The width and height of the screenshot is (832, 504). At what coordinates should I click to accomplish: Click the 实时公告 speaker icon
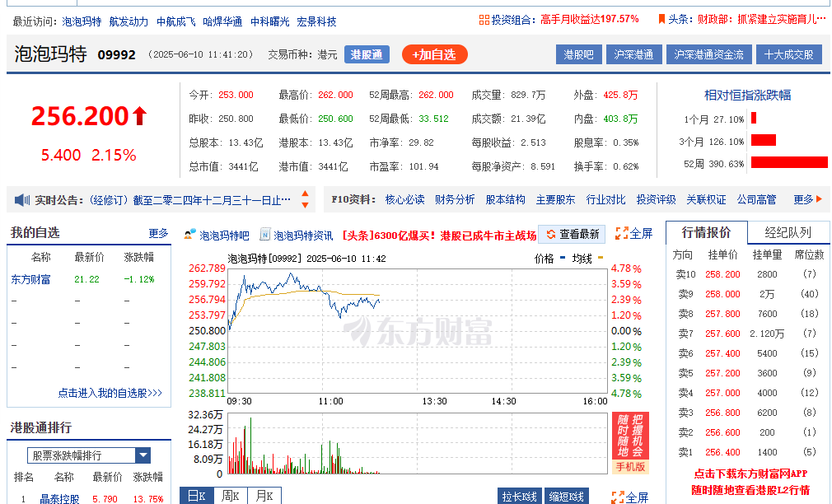coord(22,200)
